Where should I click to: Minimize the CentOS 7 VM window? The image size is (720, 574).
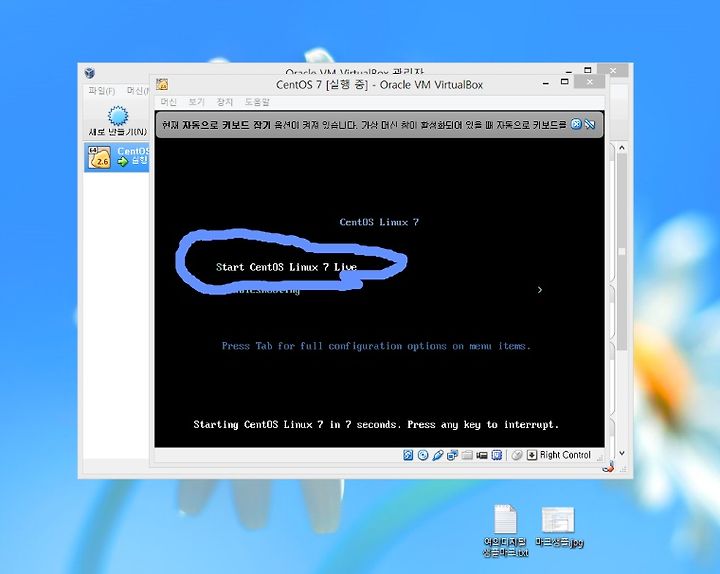pyautogui.click(x=546, y=83)
